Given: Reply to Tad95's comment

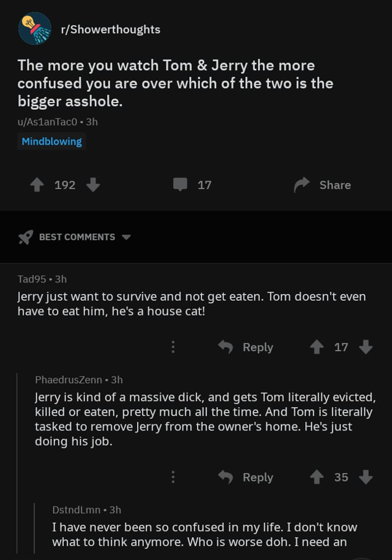Looking at the screenshot, I should click(x=246, y=347).
